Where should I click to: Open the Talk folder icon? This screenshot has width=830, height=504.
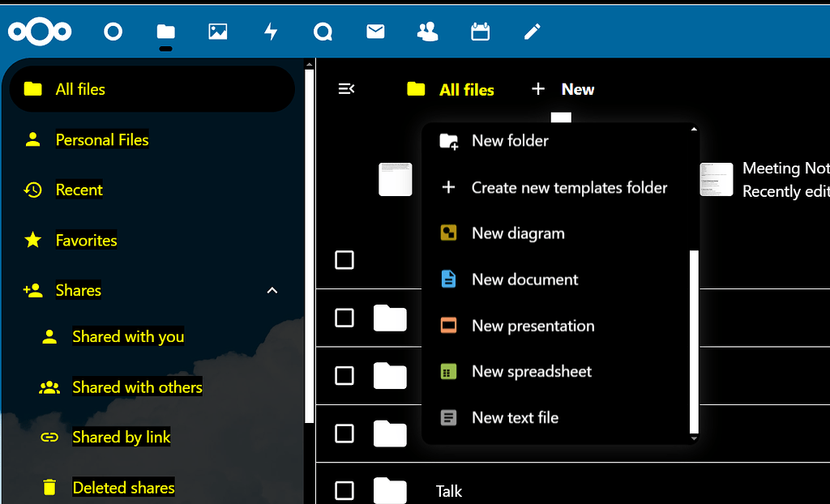click(x=390, y=489)
